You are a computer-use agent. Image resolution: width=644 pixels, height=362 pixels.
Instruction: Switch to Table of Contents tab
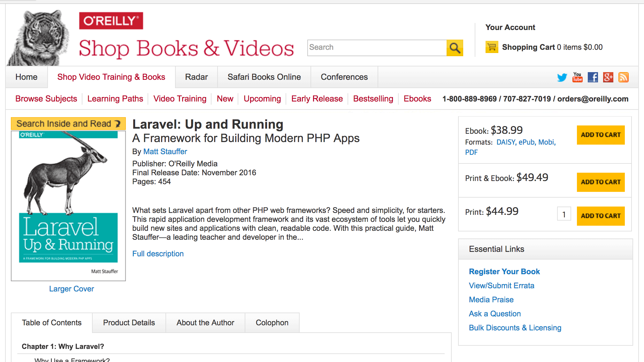[52, 323]
